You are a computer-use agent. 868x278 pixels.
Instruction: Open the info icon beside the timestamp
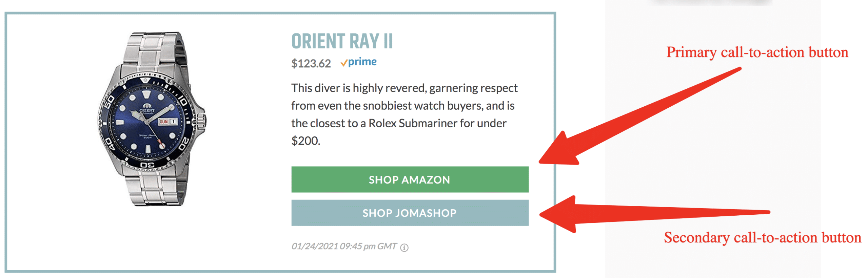404,248
